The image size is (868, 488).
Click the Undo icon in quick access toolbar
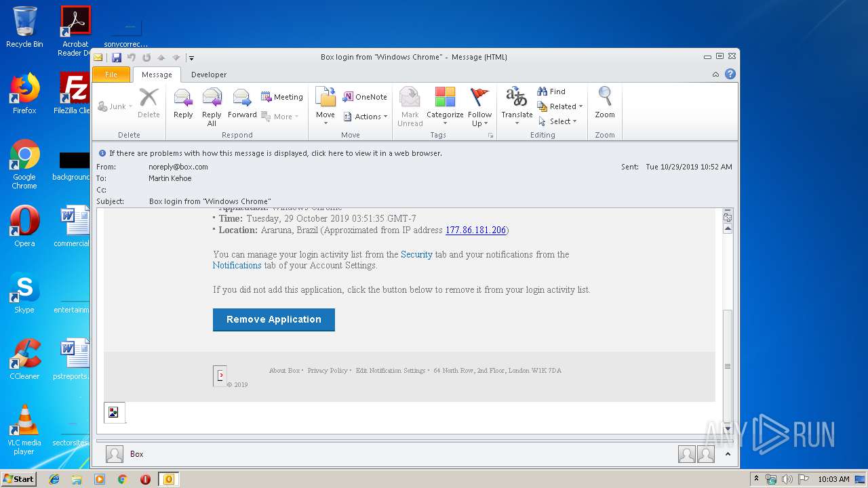tap(132, 58)
